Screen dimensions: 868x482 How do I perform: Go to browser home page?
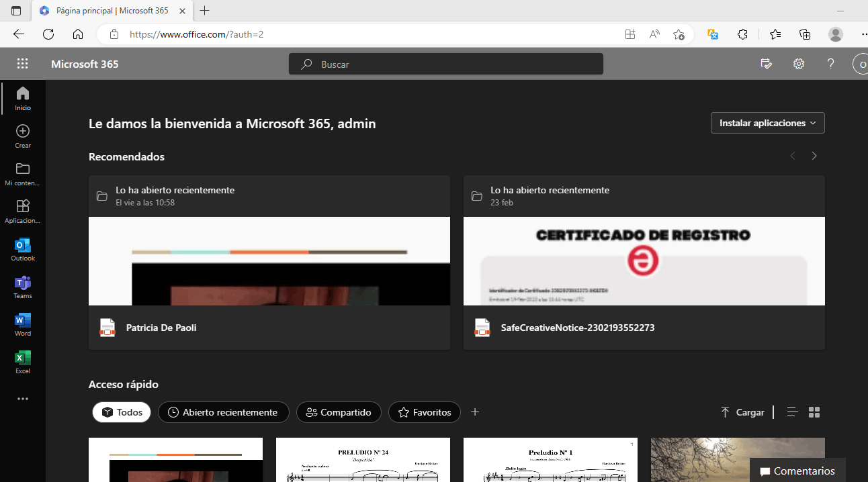pos(78,34)
